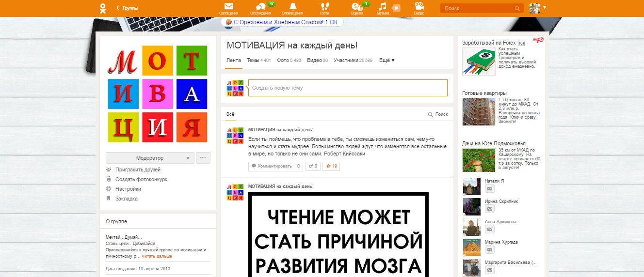Click the Forex money book ad image
Image resolution: width=644 pixels, height=277 pixels.
(479, 61)
